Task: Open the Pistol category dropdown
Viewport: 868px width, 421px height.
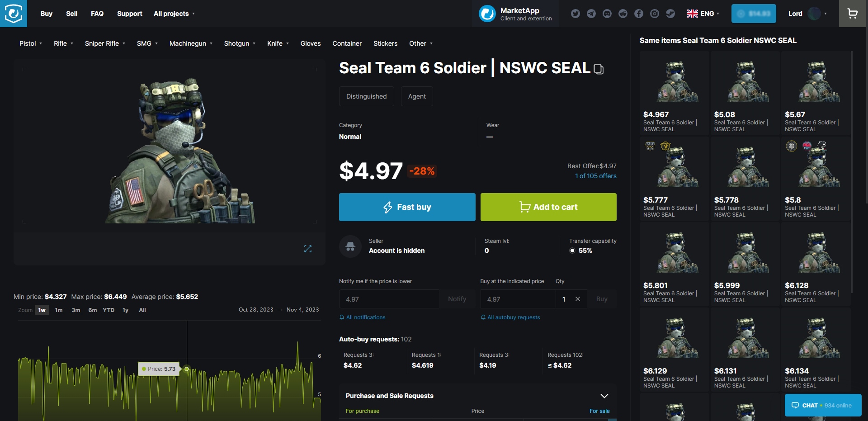Action: (31, 43)
